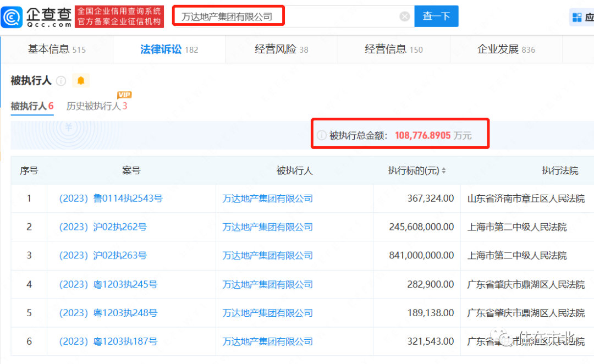The width and height of the screenshot is (594, 364).
Task: Open the apps grid icon at top right
Action: click(x=577, y=17)
